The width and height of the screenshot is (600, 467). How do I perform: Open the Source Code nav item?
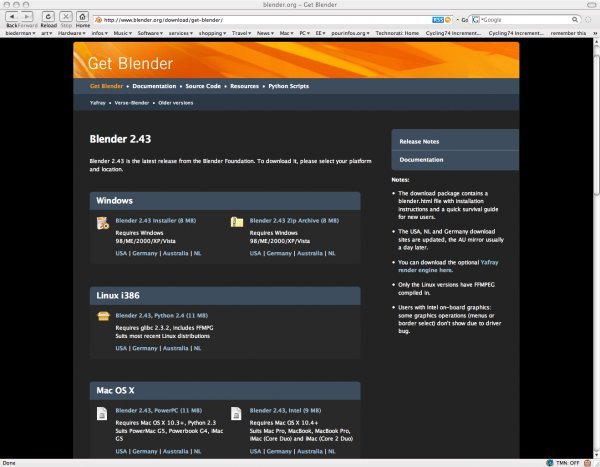point(203,86)
